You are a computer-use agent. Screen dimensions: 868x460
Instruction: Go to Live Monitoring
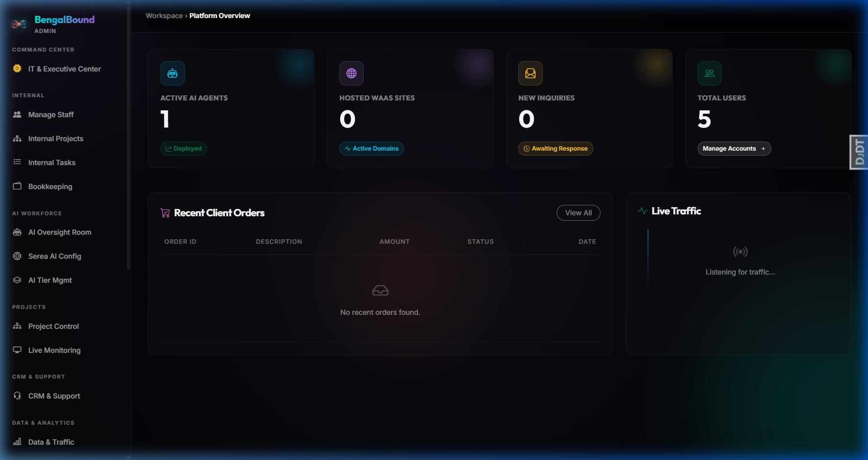54,351
